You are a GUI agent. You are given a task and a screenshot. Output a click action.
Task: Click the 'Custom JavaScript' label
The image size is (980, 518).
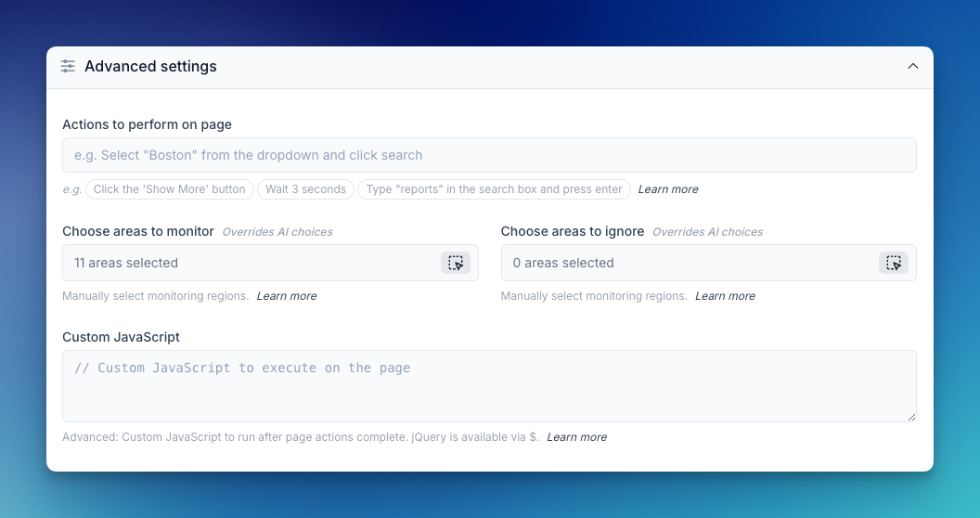(121, 337)
